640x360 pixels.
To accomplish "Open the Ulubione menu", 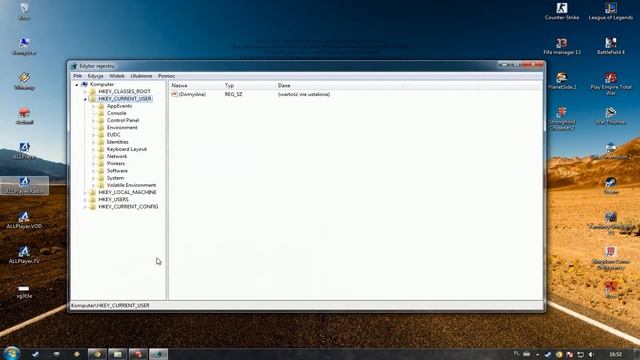I will 141,76.
